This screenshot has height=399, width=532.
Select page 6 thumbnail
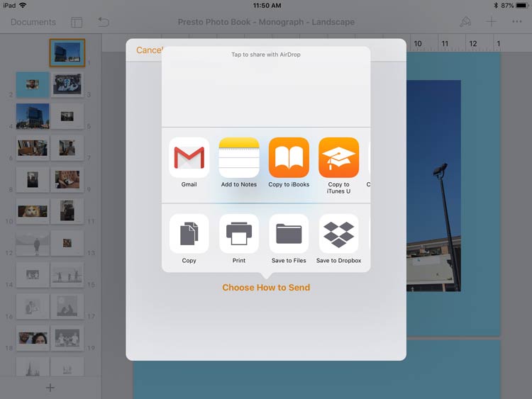(x=33, y=148)
